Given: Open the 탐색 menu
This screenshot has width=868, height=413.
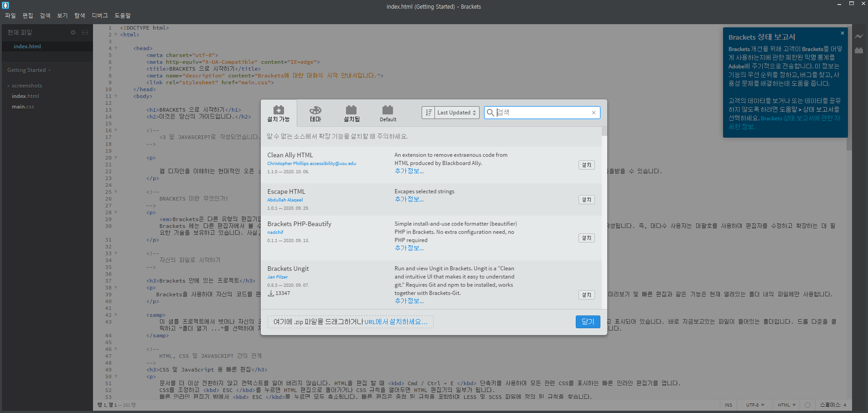Looking at the screenshot, I should point(80,15).
